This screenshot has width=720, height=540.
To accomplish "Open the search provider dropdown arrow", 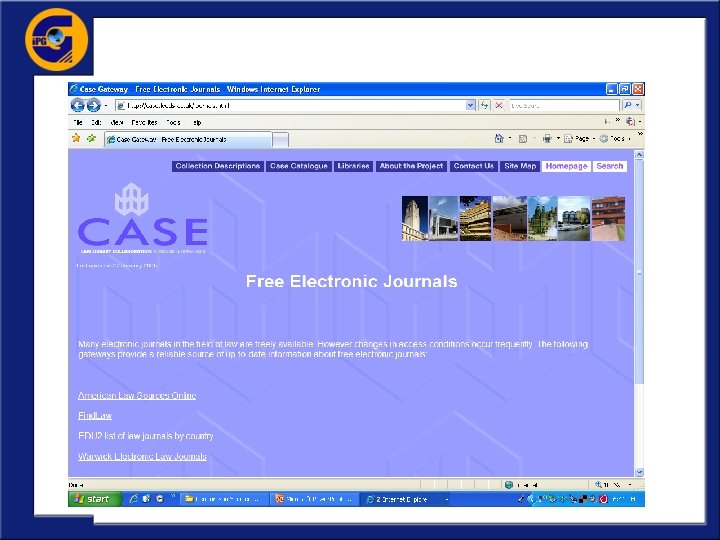I will (638, 106).
